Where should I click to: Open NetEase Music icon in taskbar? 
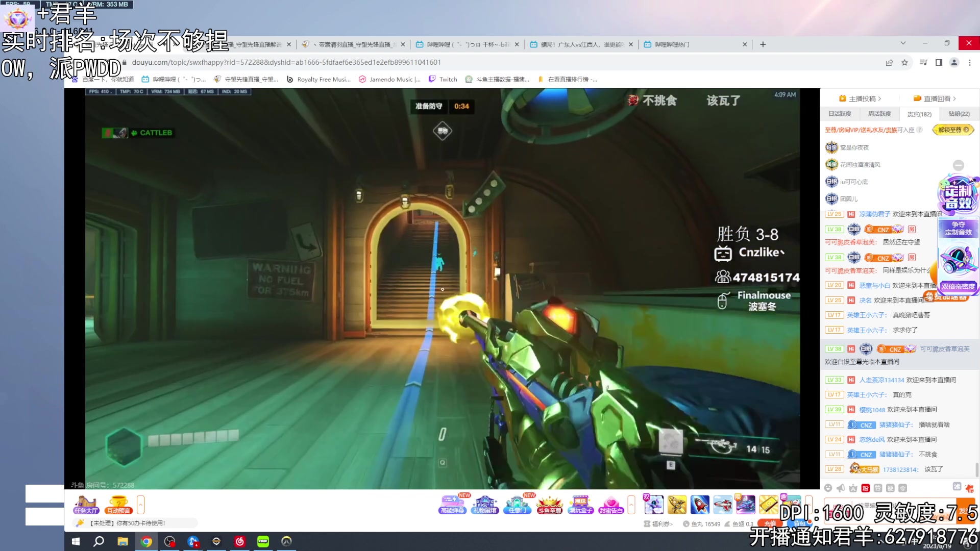(x=240, y=541)
